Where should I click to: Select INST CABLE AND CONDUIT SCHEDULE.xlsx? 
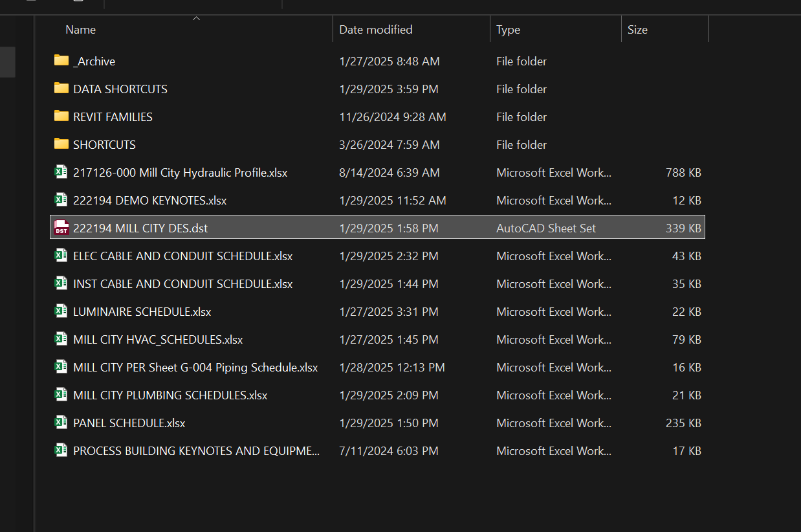coord(182,284)
